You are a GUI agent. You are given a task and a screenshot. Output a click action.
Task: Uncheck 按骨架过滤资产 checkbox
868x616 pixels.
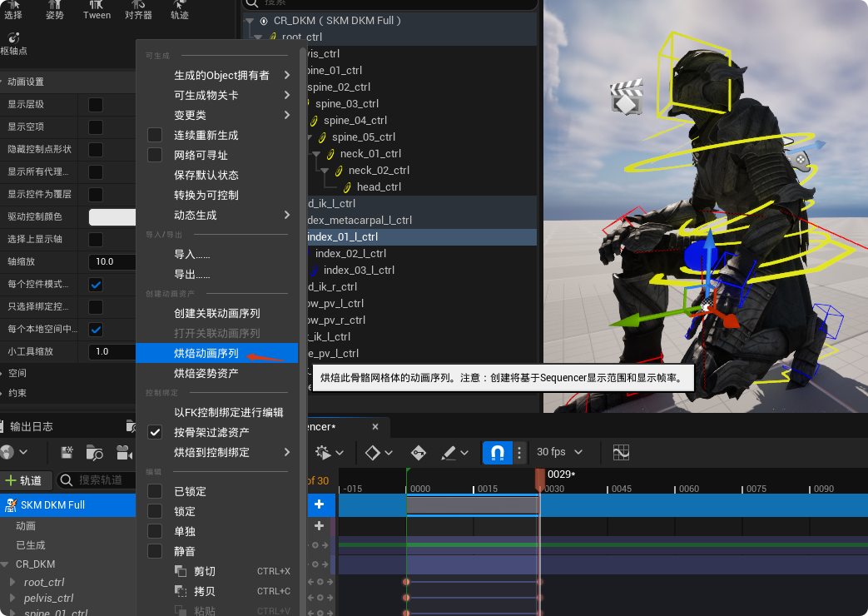pyautogui.click(x=155, y=432)
